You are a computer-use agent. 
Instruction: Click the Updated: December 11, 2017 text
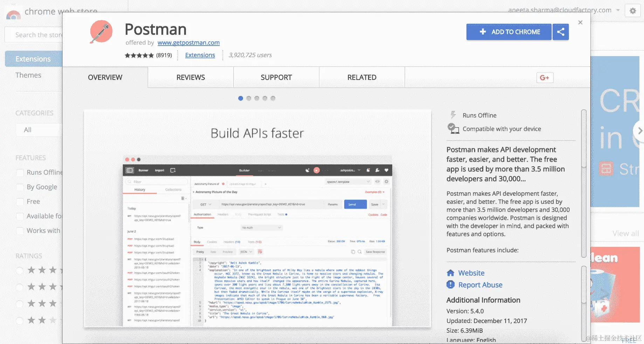(x=486, y=321)
